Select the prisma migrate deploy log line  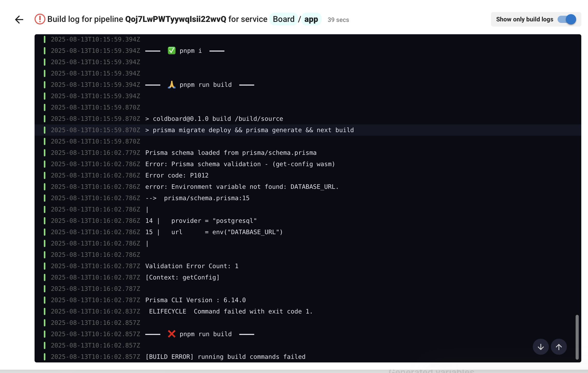point(250,130)
